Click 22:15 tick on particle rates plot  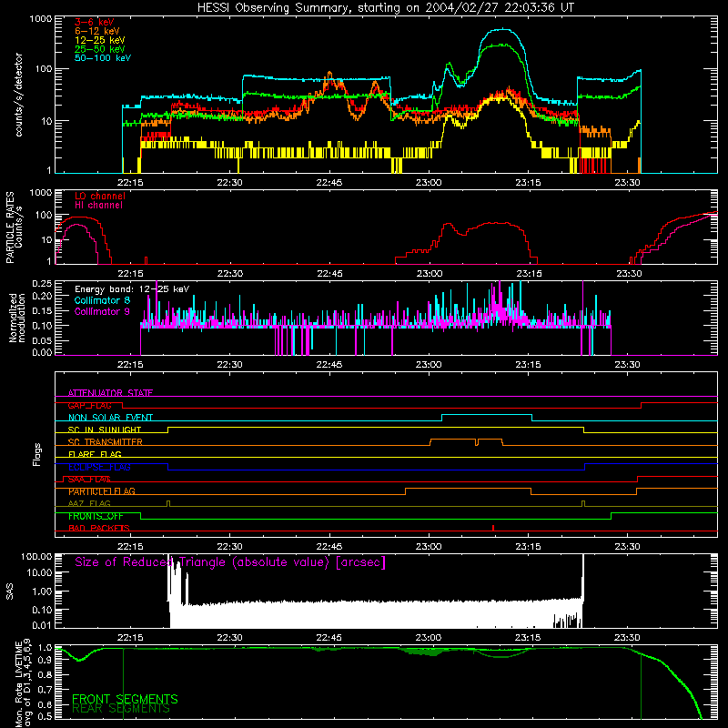[x=130, y=274]
